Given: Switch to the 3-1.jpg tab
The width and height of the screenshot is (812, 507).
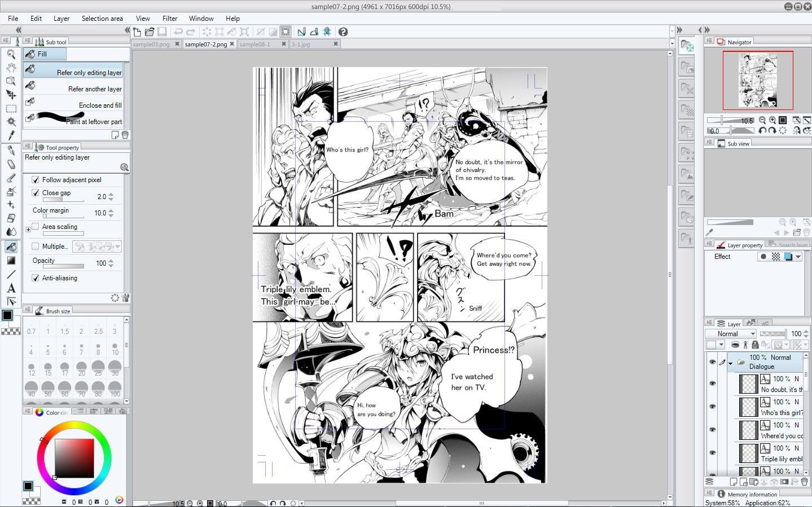Looking at the screenshot, I should click(300, 44).
